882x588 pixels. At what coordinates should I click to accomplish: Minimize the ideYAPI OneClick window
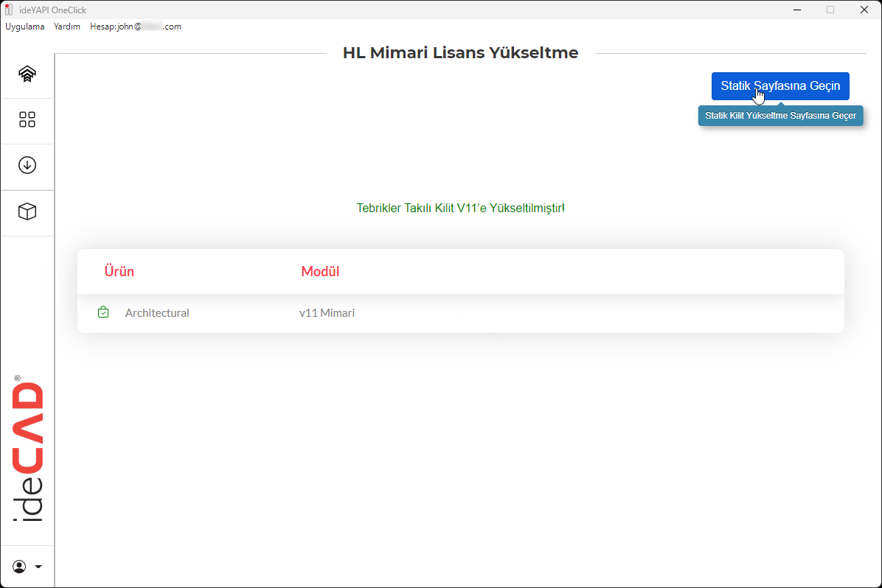(x=797, y=10)
